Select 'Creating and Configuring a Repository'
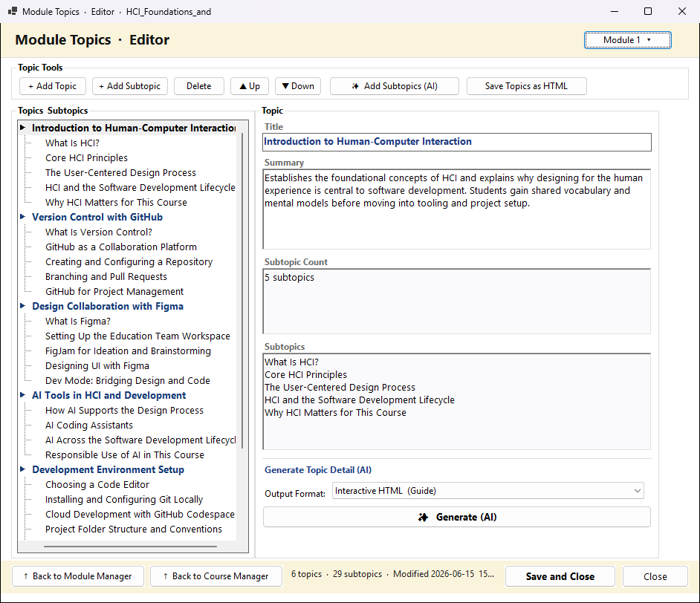Screen dimensions: 700x603 point(129,262)
